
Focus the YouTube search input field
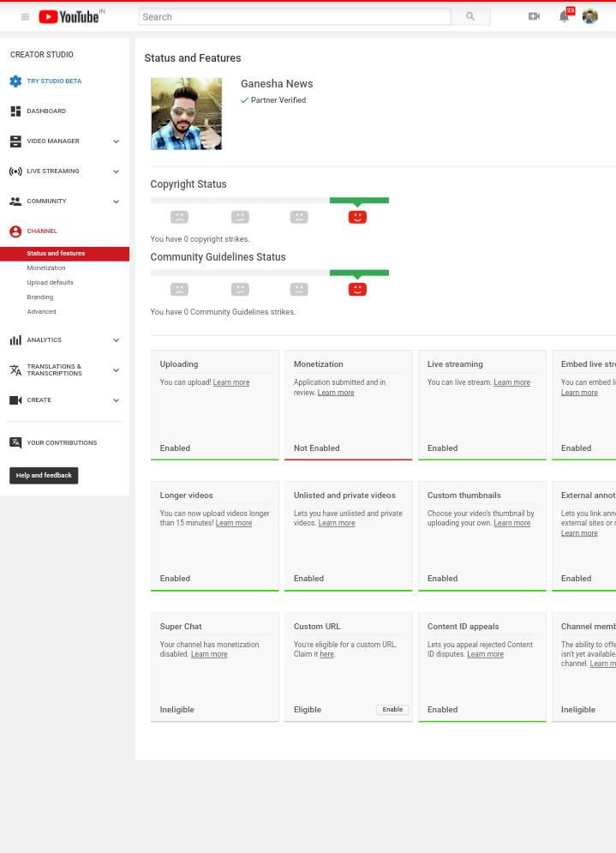(295, 17)
